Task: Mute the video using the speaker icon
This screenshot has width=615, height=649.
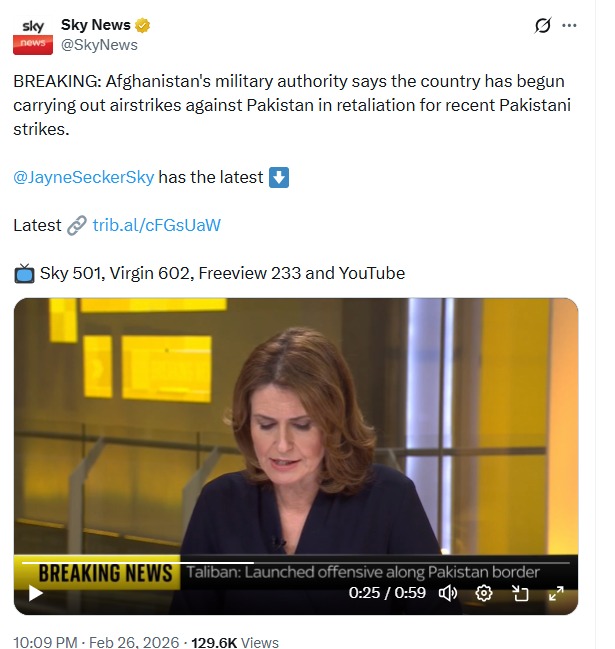Action: click(447, 593)
